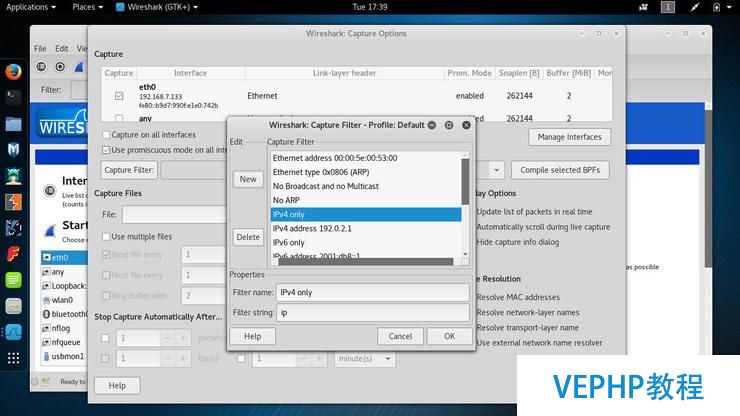Select usbmon1 in the interface list
This screenshot has width=740, height=416.
pyautogui.click(x=64, y=356)
